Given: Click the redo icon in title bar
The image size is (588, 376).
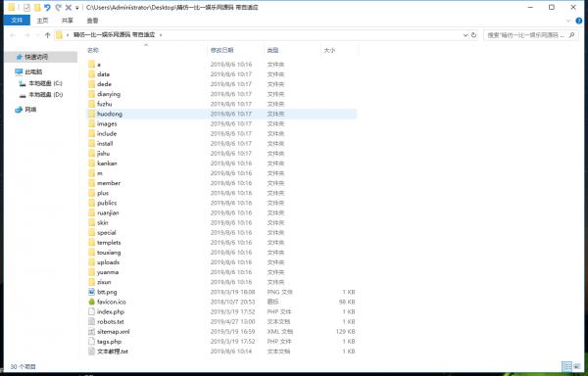Looking at the screenshot, I should pos(58,7).
